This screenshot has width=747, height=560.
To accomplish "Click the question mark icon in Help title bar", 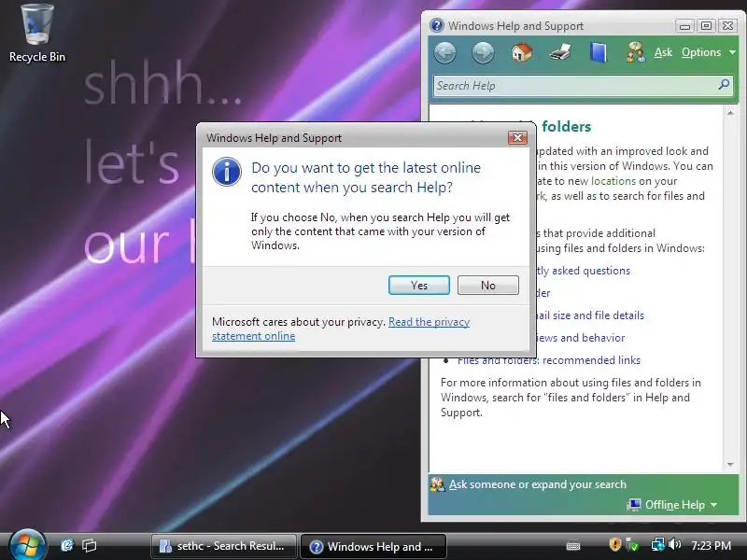I will click(436, 25).
